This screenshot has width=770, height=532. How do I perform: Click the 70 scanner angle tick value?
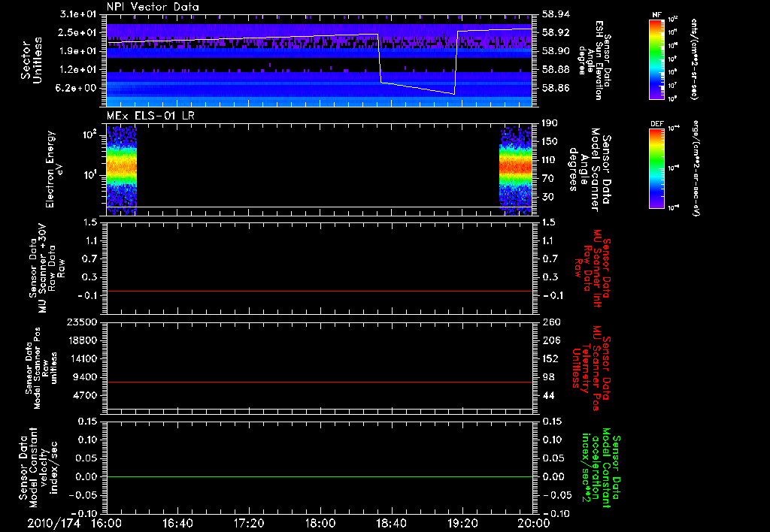pyautogui.click(x=548, y=179)
